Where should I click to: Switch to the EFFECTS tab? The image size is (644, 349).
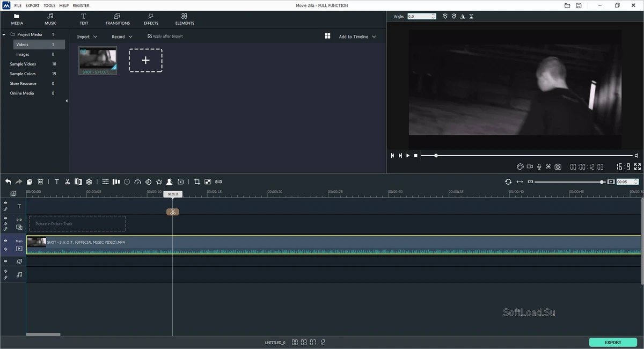[x=151, y=19]
